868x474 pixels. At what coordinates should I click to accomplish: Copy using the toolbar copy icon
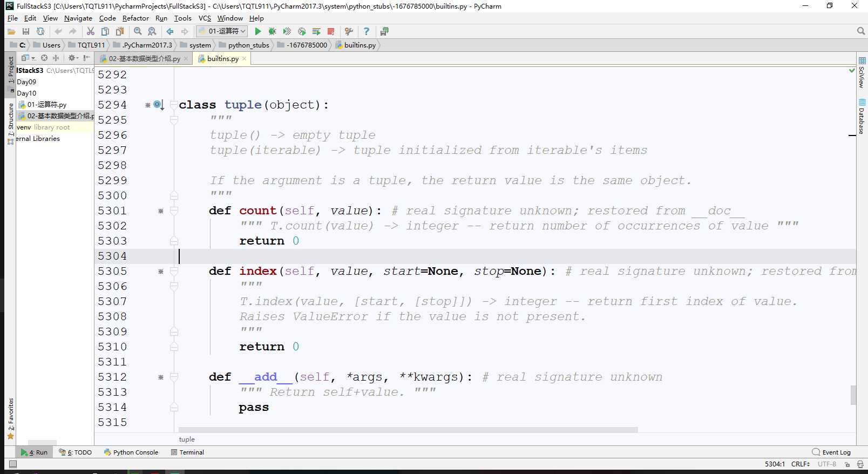[x=105, y=31]
